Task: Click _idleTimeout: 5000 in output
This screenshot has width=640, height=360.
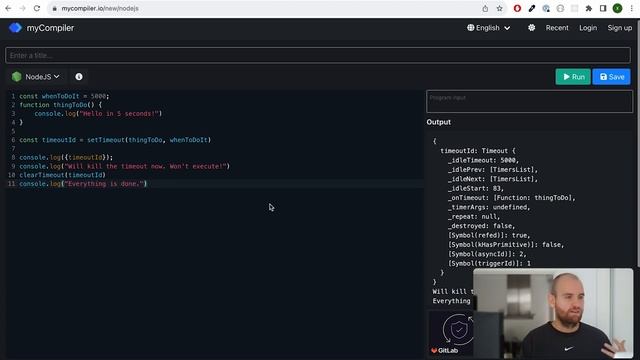Action: (483, 160)
